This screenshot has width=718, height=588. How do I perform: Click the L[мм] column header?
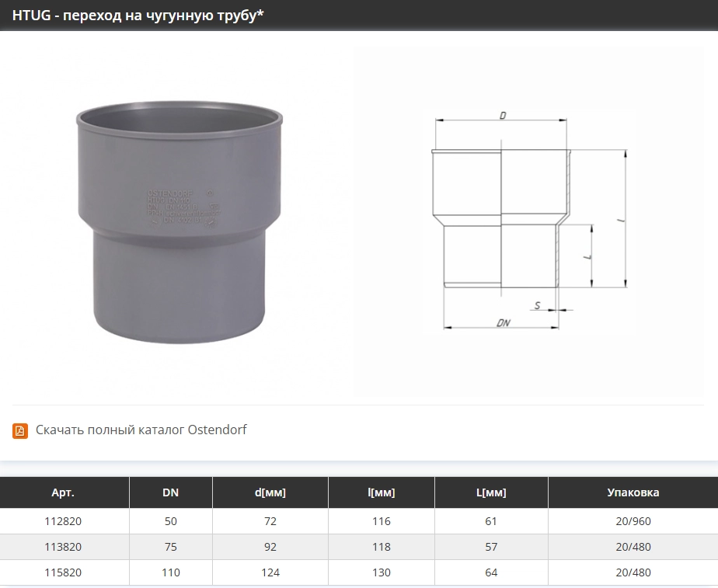[x=491, y=492]
